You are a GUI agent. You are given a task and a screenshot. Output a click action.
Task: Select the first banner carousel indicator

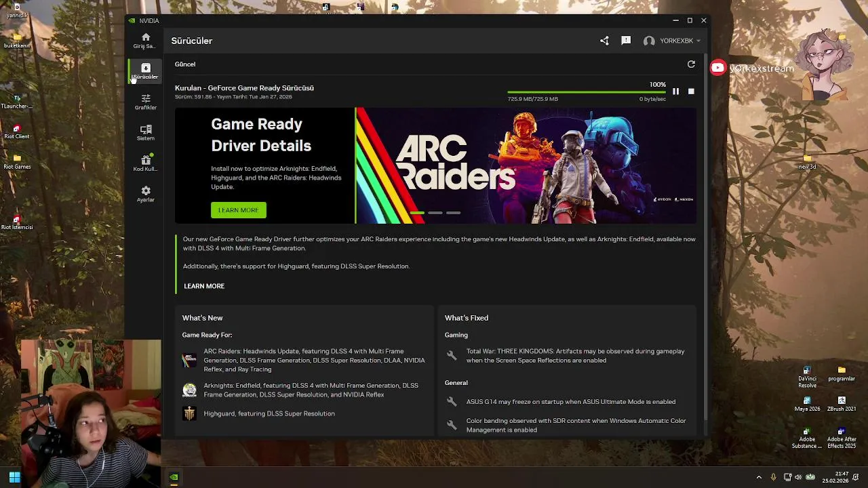(x=417, y=213)
